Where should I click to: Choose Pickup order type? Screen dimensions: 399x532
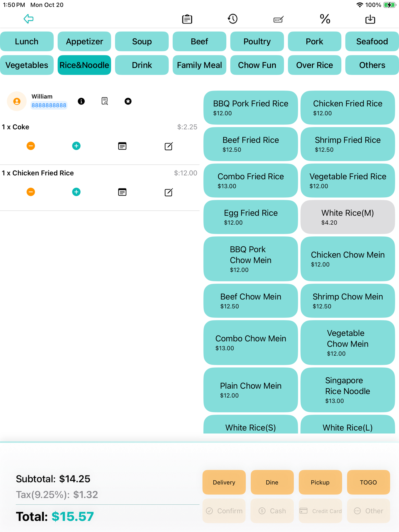tap(320, 482)
